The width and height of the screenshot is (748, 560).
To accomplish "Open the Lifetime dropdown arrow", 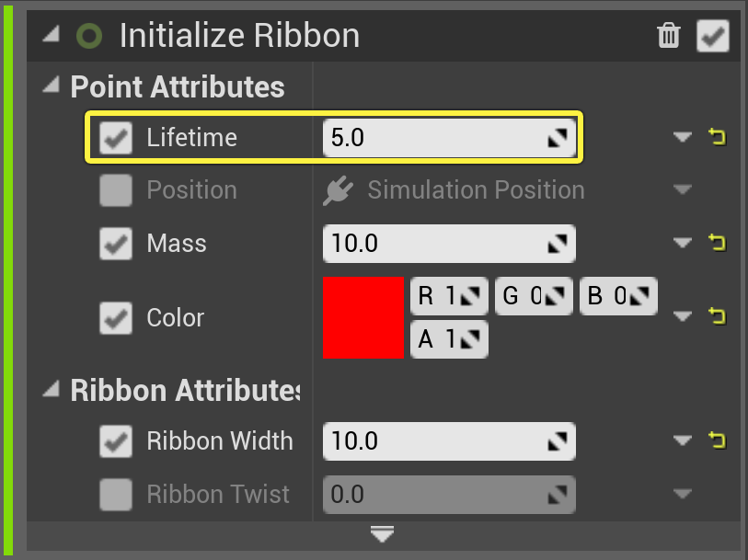I will [x=683, y=138].
